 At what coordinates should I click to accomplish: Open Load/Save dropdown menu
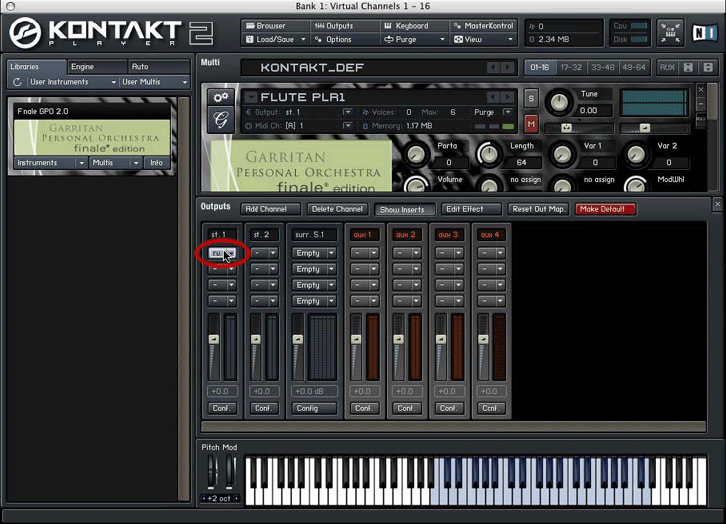(275, 39)
